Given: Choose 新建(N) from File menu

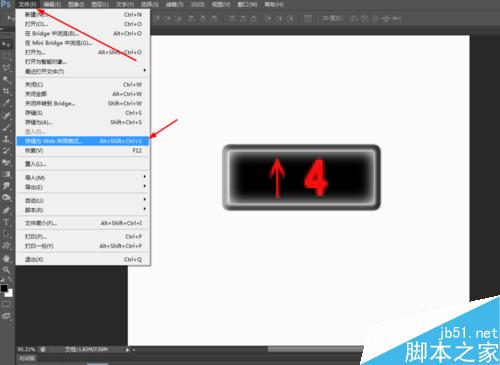Looking at the screenshot, I should 83,15.
